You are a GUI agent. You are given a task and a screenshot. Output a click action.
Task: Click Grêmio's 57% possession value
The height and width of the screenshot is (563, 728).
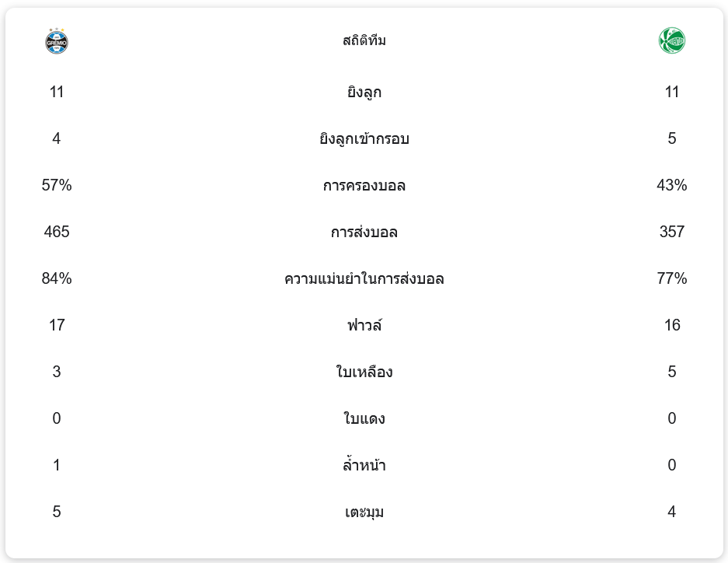coord(57,185)
